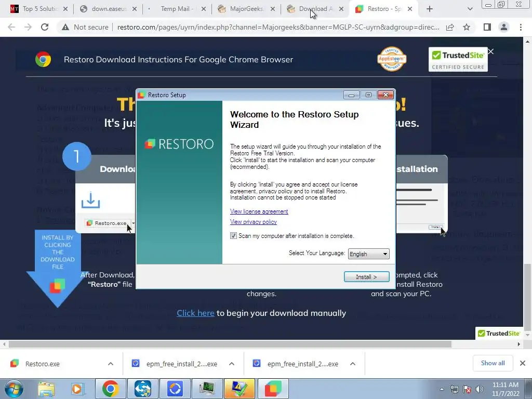Open the tab search chevron
The image size is (532, 399).
(470, 9)
